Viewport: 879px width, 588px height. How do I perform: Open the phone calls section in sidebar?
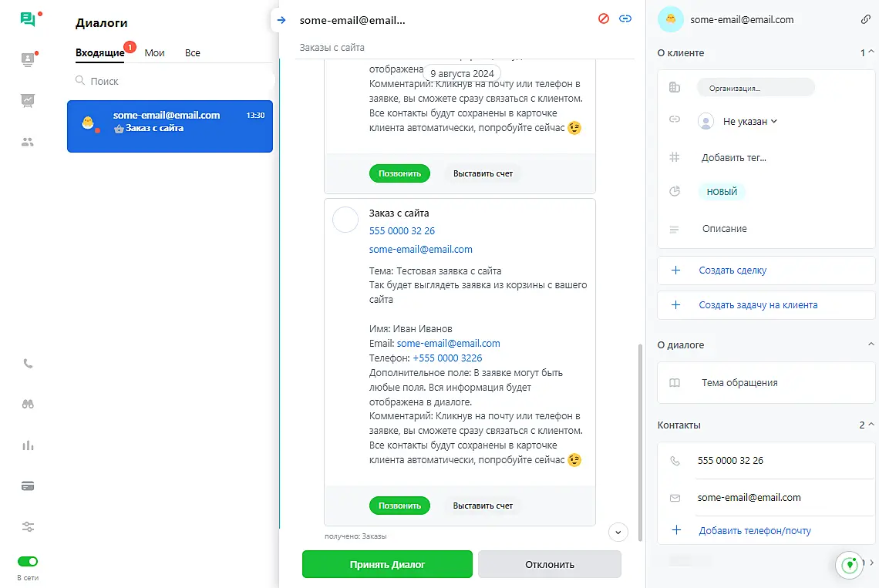click(28, 364)
